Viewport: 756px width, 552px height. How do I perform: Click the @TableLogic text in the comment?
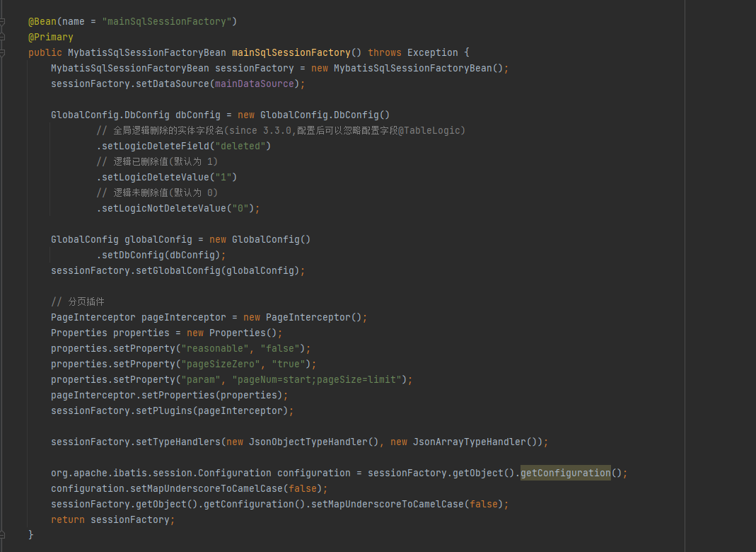429,131
